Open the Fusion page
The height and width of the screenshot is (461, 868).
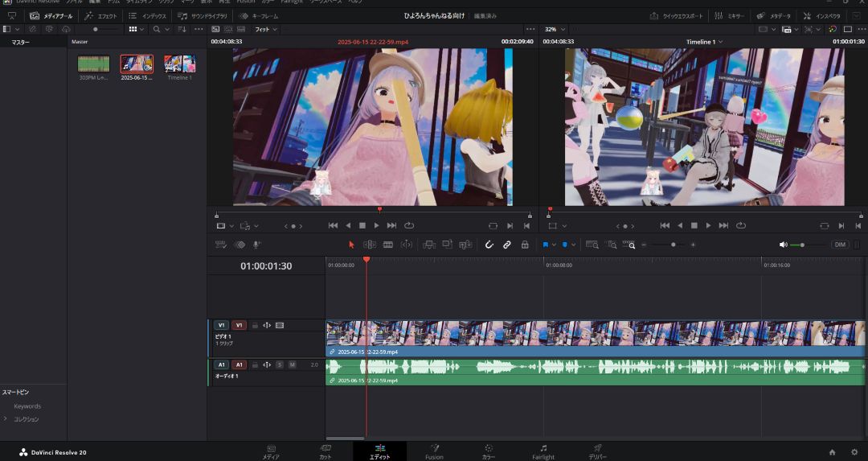click(434, 451)
